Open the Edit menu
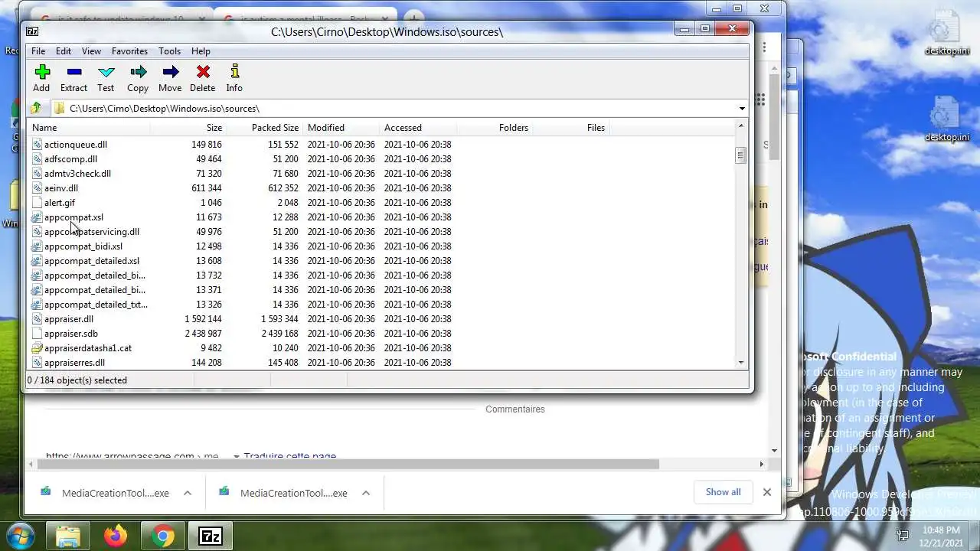 coord(64,51)
